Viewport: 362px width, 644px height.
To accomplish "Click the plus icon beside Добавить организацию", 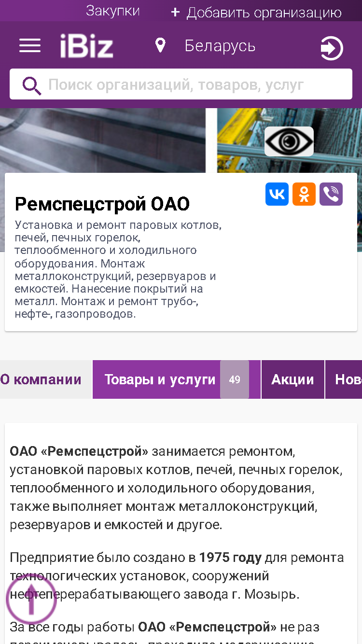I will pos(175,13).
